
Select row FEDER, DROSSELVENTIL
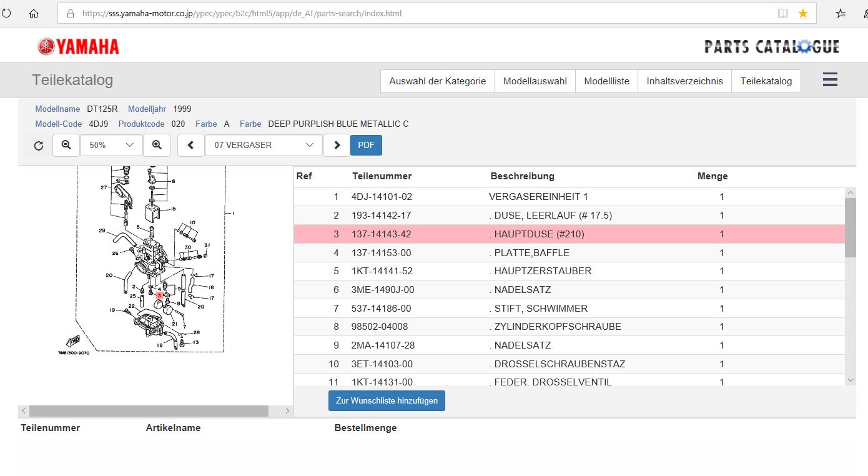pyautogui.click(x=570, y=380)
